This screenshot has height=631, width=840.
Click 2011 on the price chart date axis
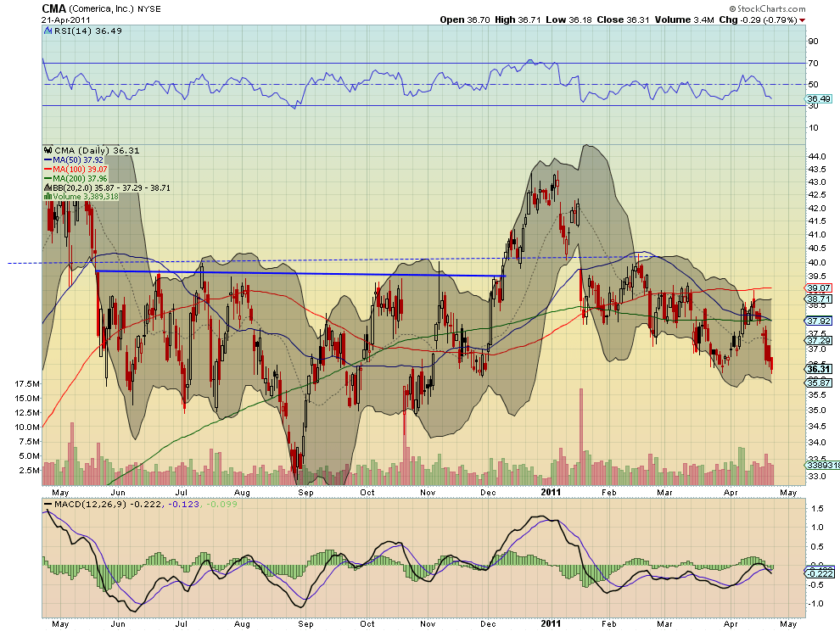pos(551,492)
